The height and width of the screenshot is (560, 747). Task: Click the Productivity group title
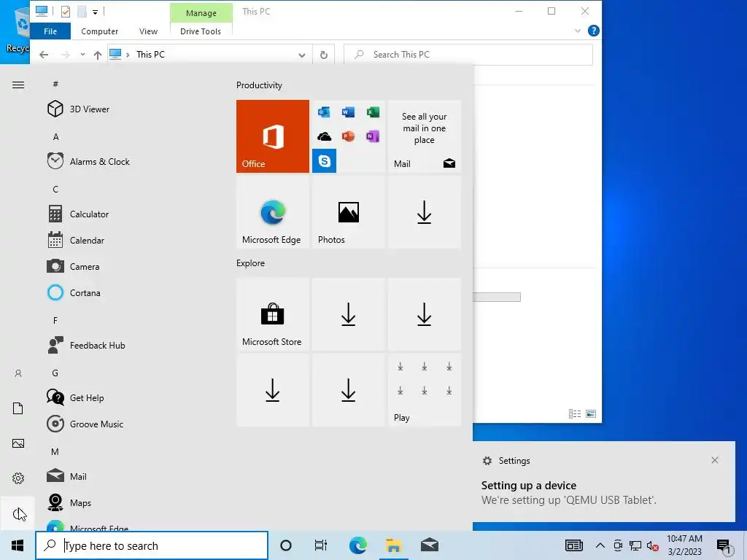[x=259, y=85]
